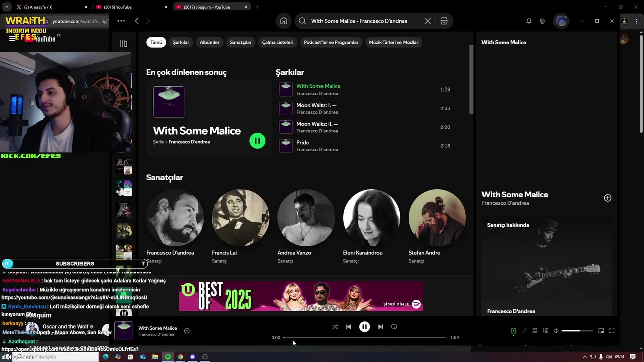Screen dimensions: 644x362
Task: Pause playback with the center player button
Action: click(364, 327)
